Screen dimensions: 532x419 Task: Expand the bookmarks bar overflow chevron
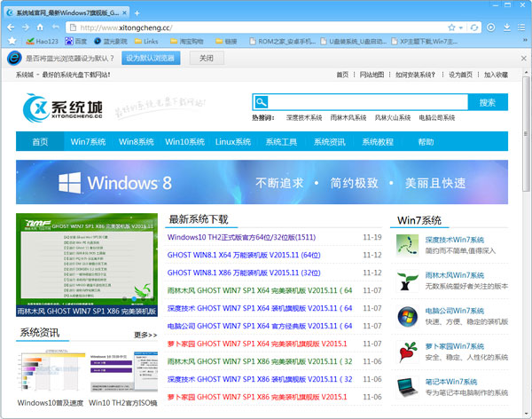(x=525, y=40)
